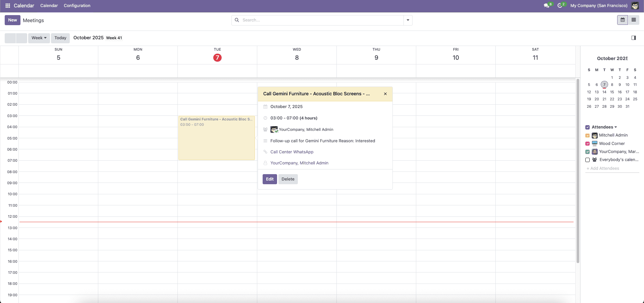This screenshot has width=644, height=303.
Task: Go to the next week using the second navigation button
Action: (x=21, y=38)
